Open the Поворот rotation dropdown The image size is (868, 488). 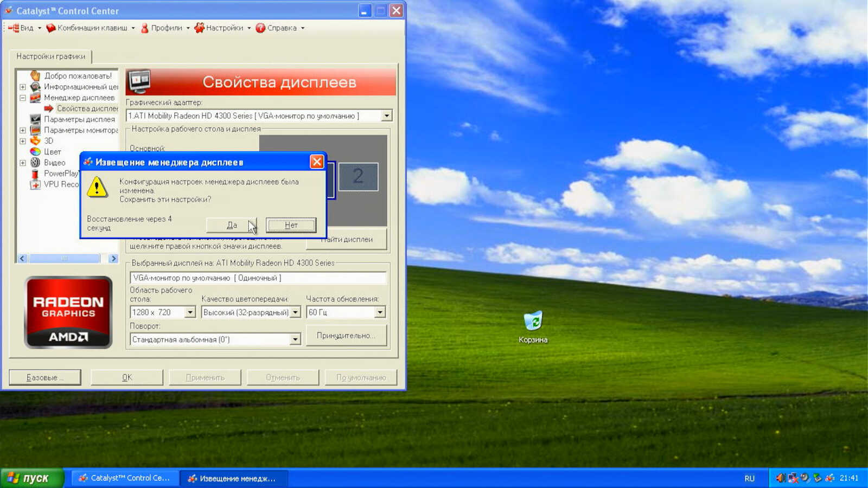[x=295, y=339]
